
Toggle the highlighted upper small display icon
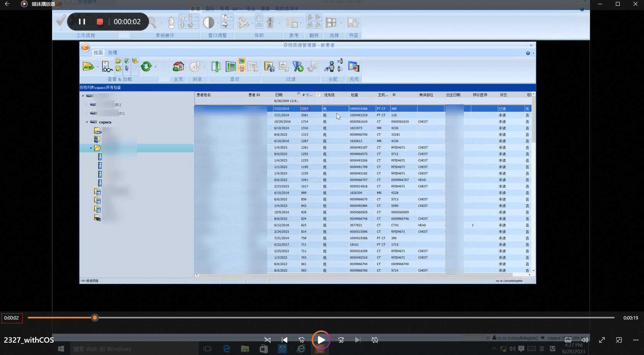(x=242, y=61)
